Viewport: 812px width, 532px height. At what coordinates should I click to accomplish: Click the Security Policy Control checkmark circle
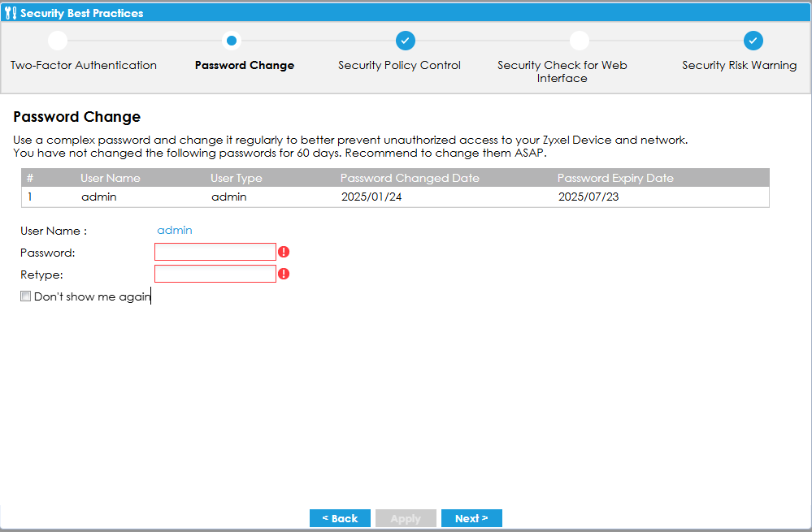point(405,41)
